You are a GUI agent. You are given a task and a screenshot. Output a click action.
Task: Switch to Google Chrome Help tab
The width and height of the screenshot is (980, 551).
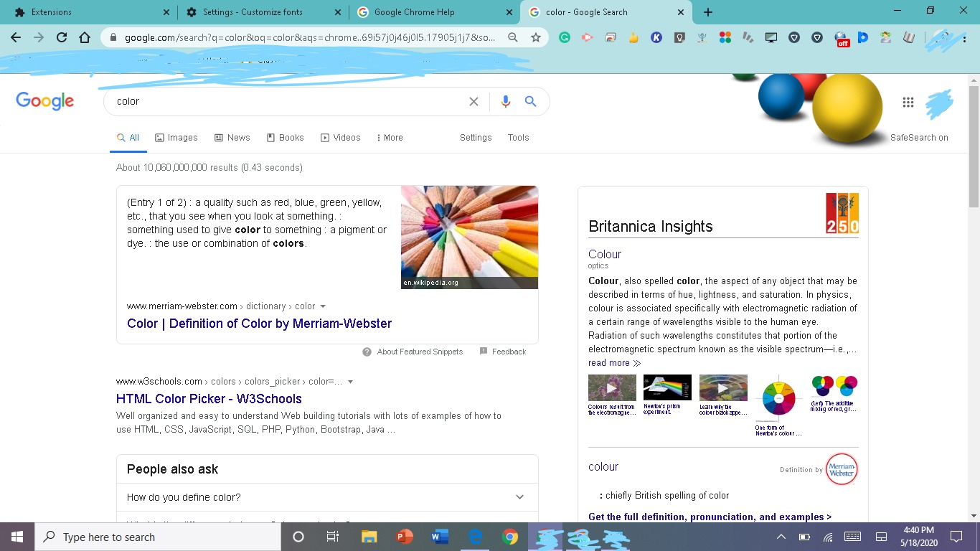coord(433,12)
